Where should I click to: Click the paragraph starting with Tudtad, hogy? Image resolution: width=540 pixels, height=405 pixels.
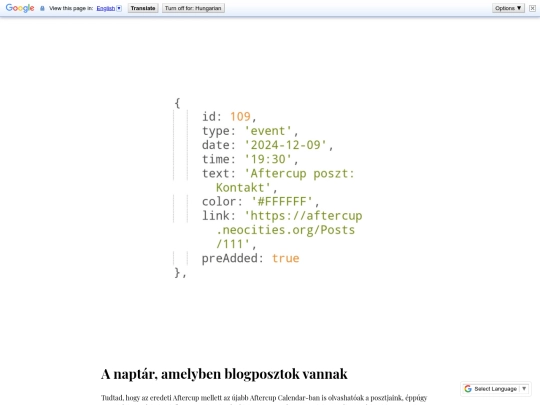pos(264,398)
